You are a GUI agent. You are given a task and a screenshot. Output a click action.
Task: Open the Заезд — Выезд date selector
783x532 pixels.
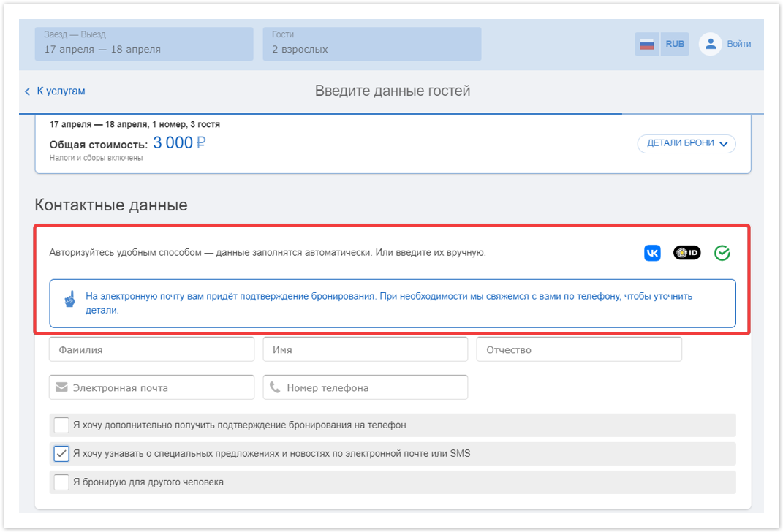pyautogui.click(x=144, y=44)
